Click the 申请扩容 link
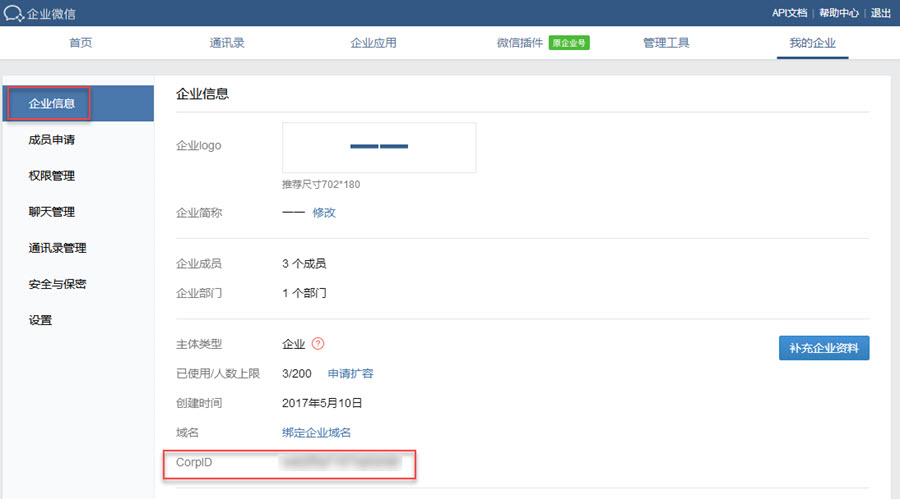 click(x=350, y=374)
